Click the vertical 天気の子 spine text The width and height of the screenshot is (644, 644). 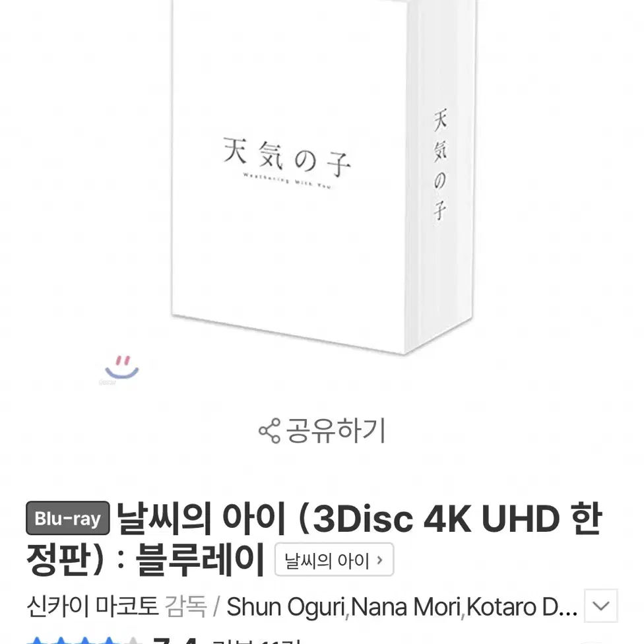pos(440,164)
